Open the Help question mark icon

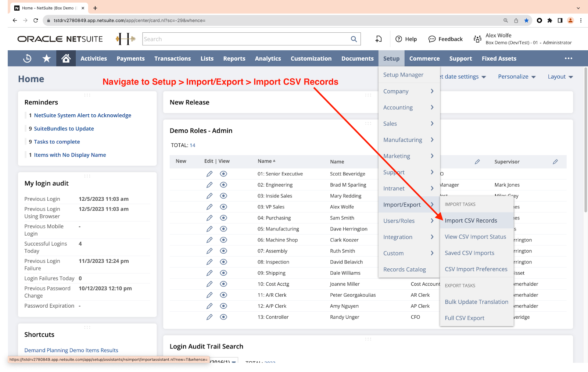pyautogui.click(x=399, y=39)
